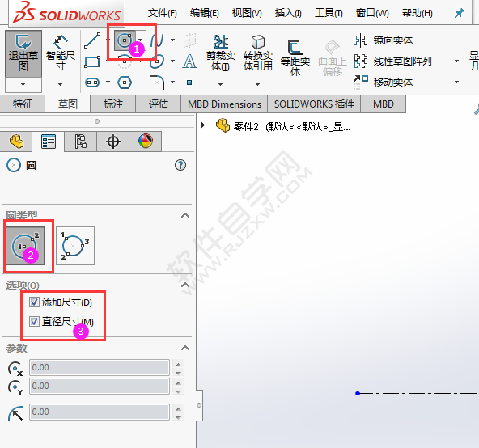Click the radius parameter input field
Image resolution: width=479 pixels, height=448 pixels.
click(x=100, y=412)
